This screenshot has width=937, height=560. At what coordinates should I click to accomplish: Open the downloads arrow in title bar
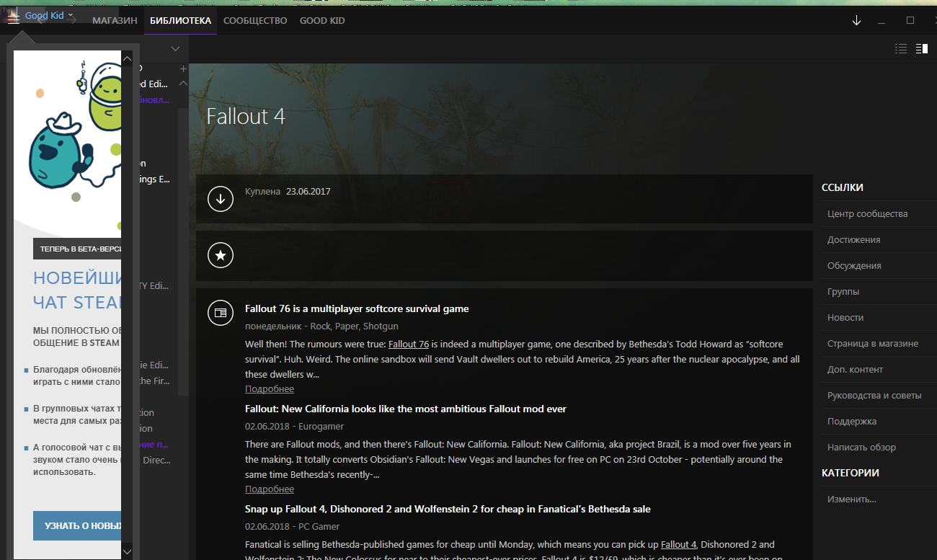point(856,21)
